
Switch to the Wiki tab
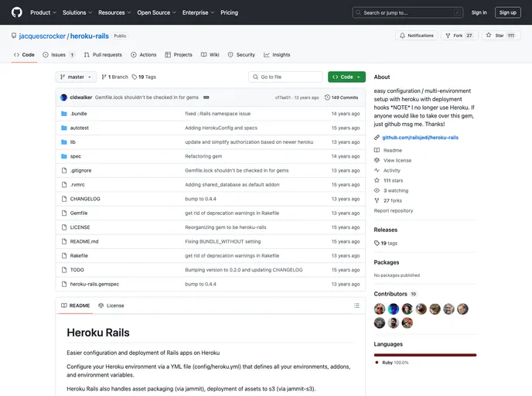click(210, 55)
